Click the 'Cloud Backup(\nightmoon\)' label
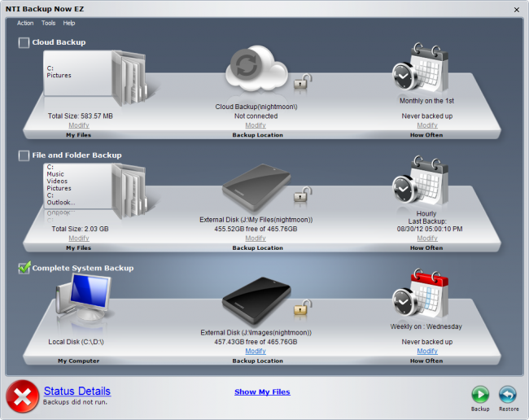Screen dimensions: 529x420 pos(256,107)
